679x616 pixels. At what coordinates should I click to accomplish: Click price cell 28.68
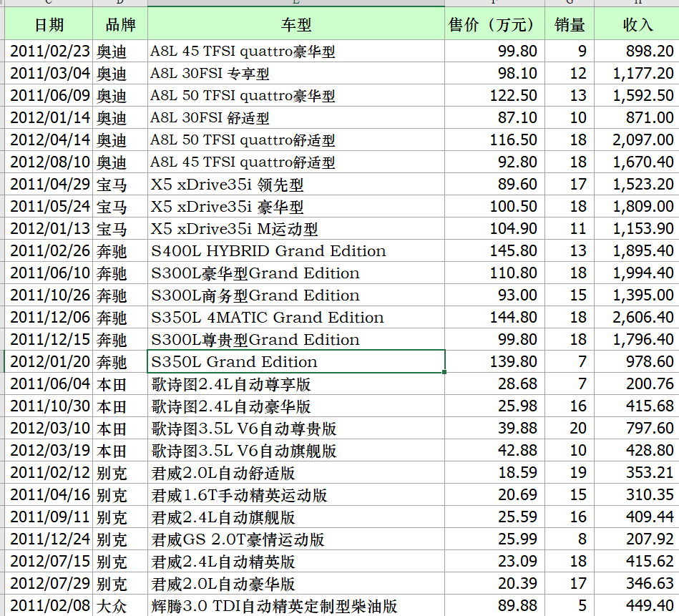coord(494,384)
